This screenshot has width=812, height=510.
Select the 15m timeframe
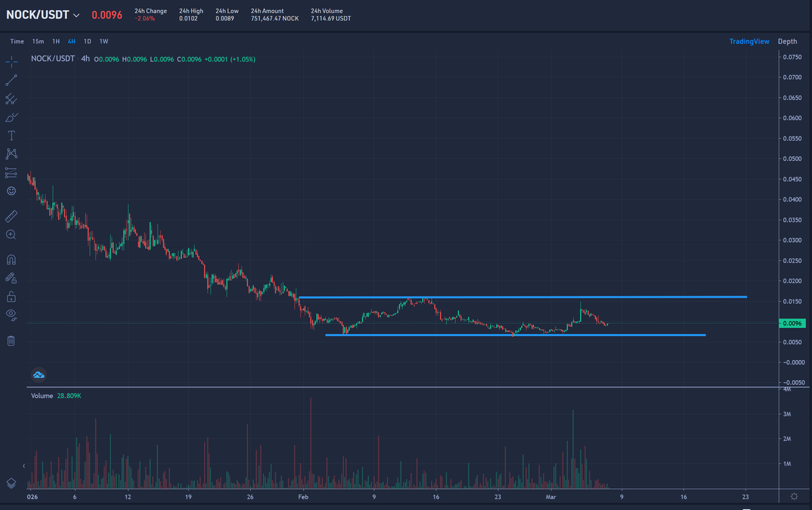click(x=37, y=41)
